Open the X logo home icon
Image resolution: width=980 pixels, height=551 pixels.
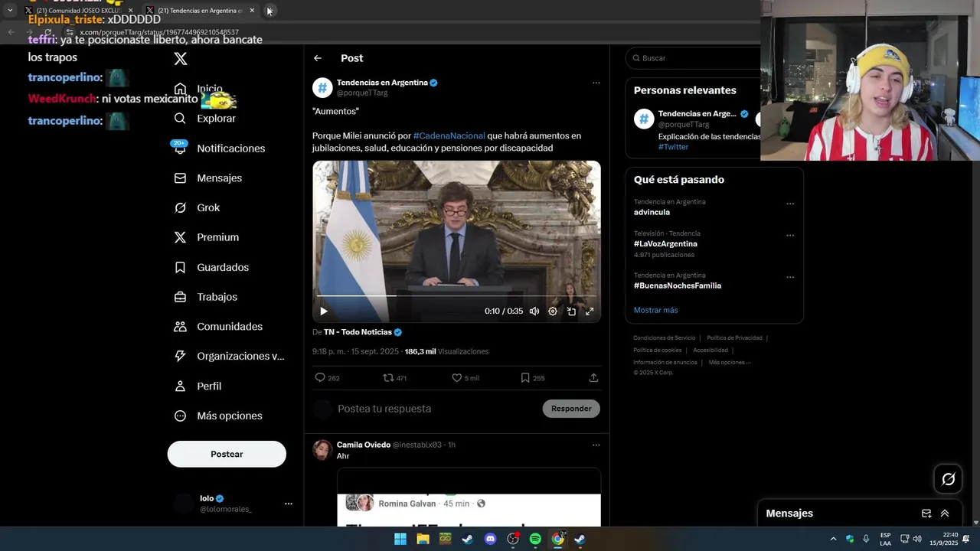coord(181,59)
